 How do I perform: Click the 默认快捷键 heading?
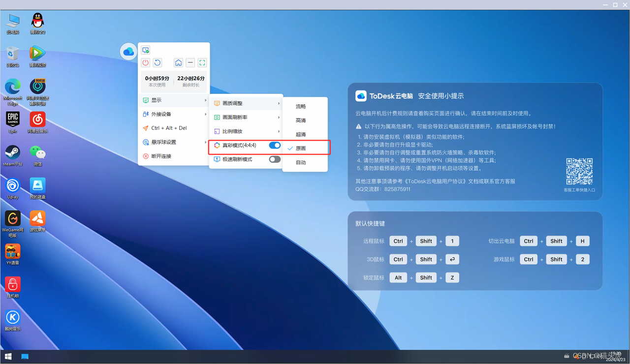[x=370, y=223]
